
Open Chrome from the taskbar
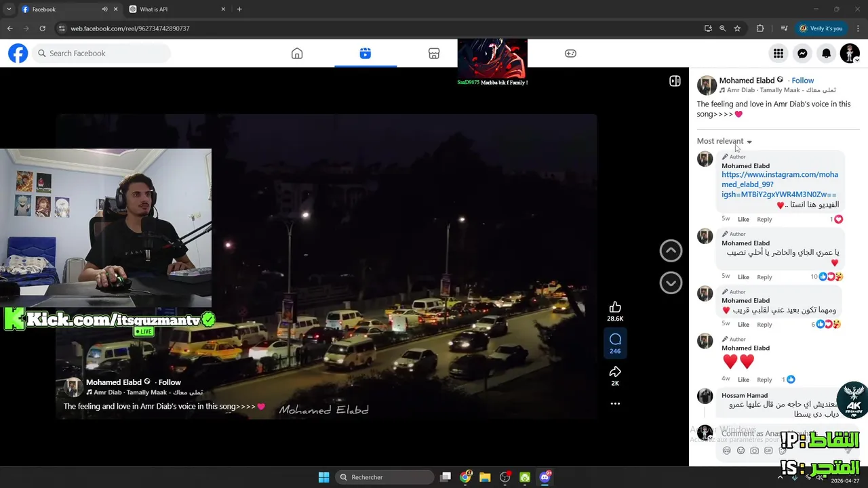465,477
